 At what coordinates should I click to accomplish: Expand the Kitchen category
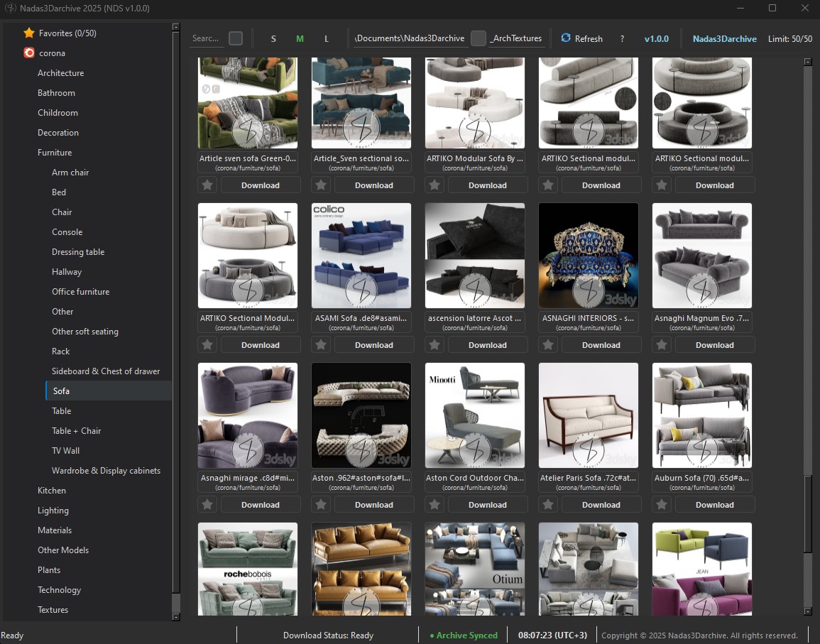point(52,491)
